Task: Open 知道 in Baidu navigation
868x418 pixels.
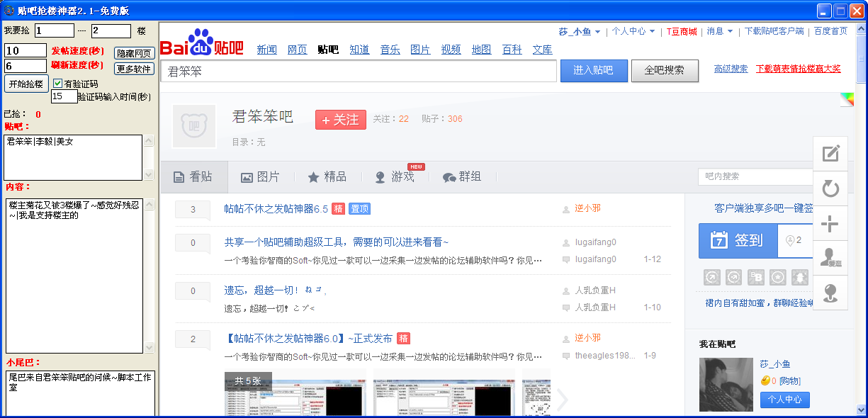Action: point(360,50)
